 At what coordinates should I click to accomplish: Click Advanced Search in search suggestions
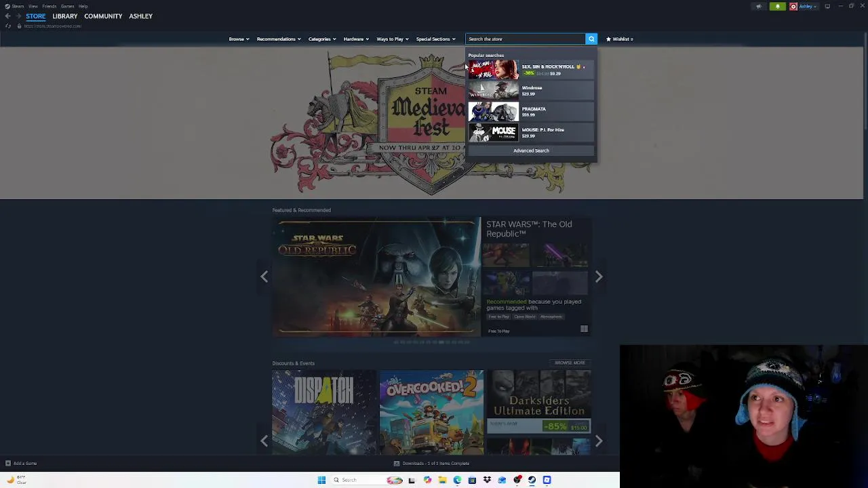tap(531, 150)
